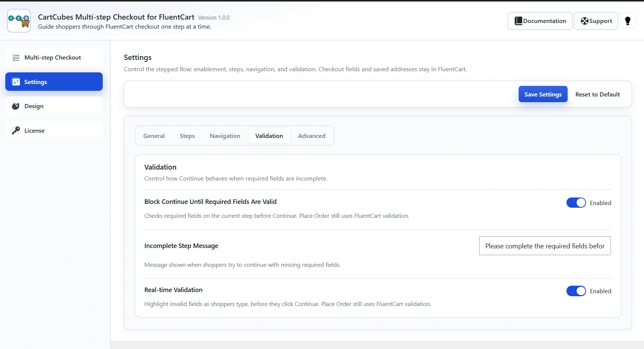Click the book icon in Documentation button
This screenshot has width=644, height=349.
click(518, 21)
